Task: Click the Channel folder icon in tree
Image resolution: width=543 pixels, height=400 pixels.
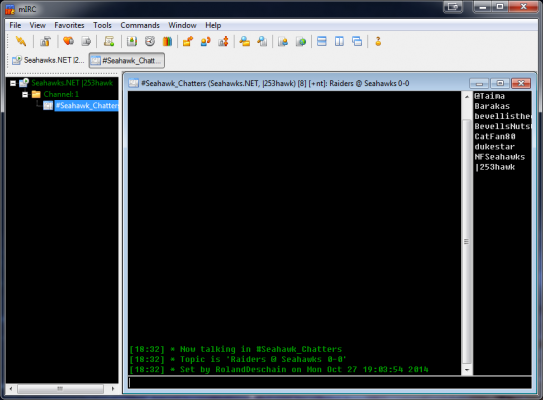Action: 36,94
